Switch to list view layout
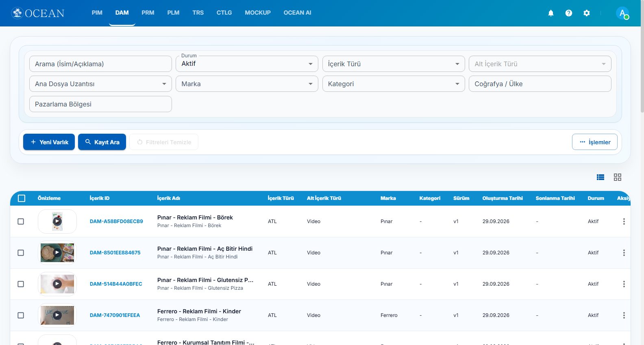Screen dimensions: 644x345 coord(600,177)
